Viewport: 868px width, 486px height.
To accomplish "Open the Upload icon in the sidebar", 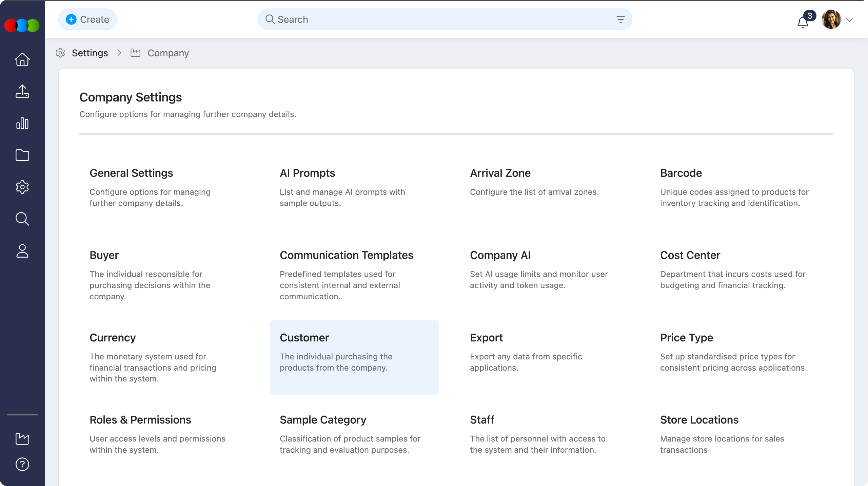I will pyautogui.click(x=22, y=91).
